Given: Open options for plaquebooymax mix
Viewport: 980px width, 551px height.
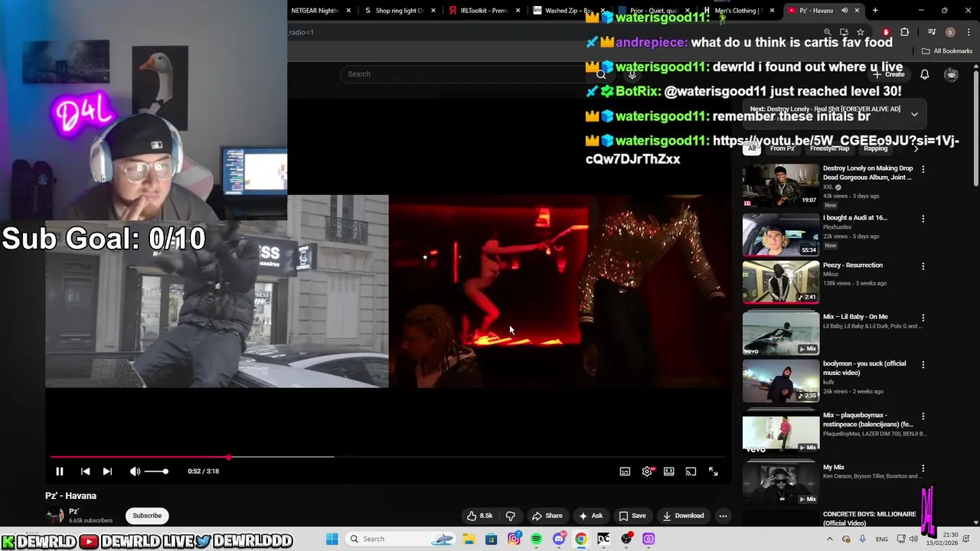Looking at the screenshot, I should pos(923,417).
